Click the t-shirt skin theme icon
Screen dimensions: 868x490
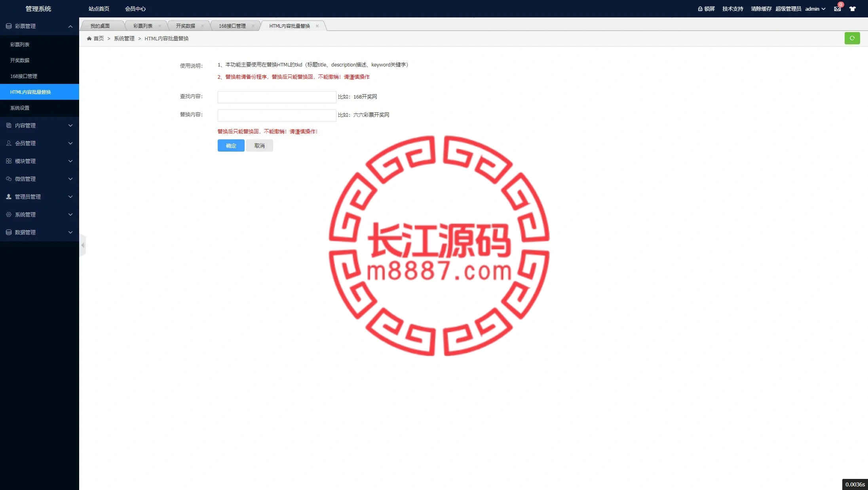[853, 9]
